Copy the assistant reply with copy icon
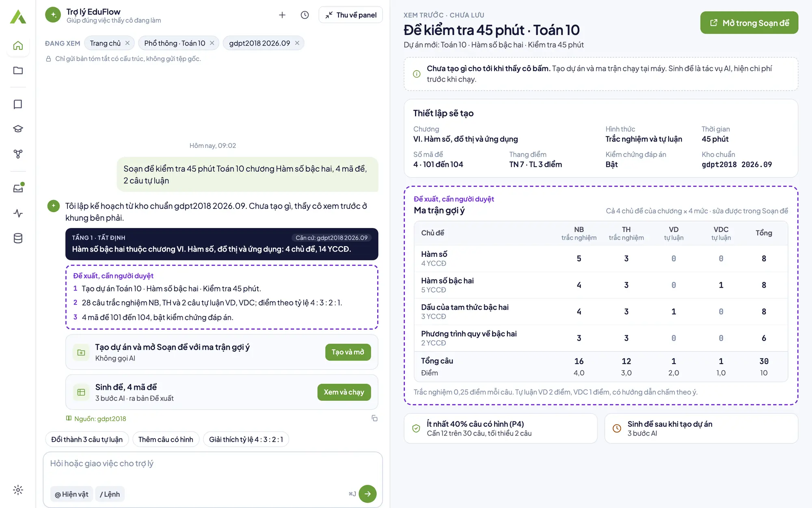Viewport: 812px width, 508px height. point(374,418)
